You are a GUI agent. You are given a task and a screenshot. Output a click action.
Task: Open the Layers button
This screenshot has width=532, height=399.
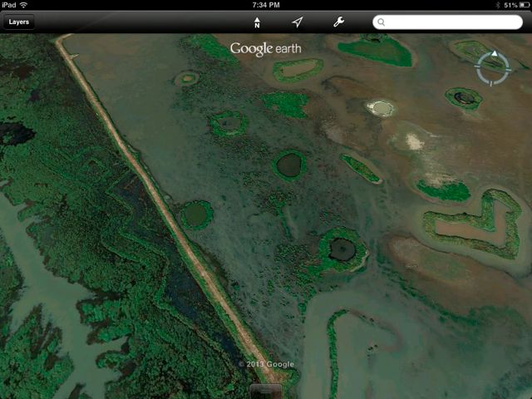pos(19,22)
